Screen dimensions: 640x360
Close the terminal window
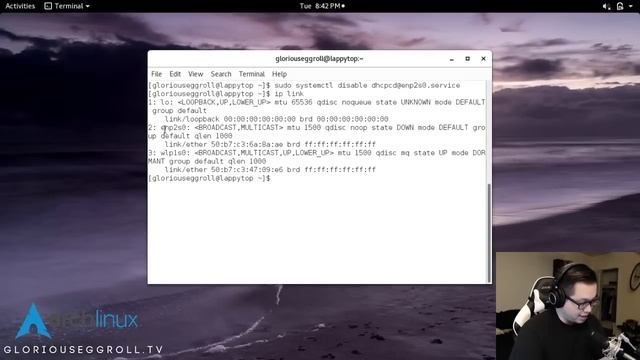[x=483, y=59]
